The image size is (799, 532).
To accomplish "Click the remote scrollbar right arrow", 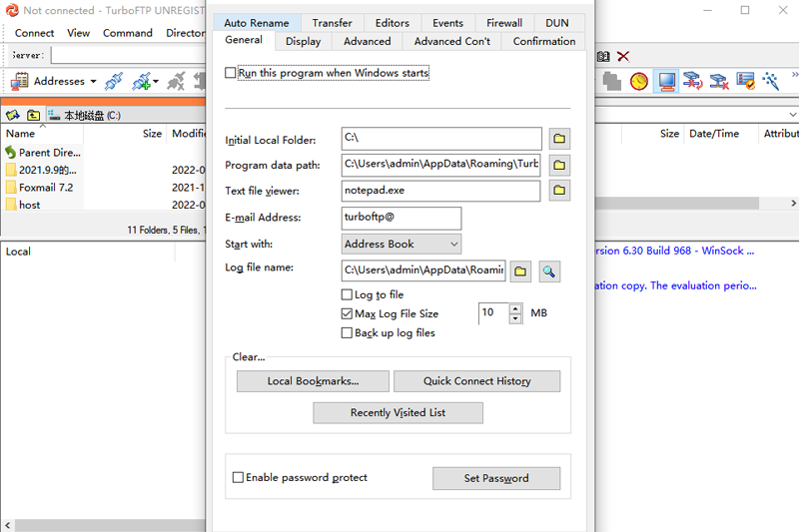I will [x=793, y=204].
